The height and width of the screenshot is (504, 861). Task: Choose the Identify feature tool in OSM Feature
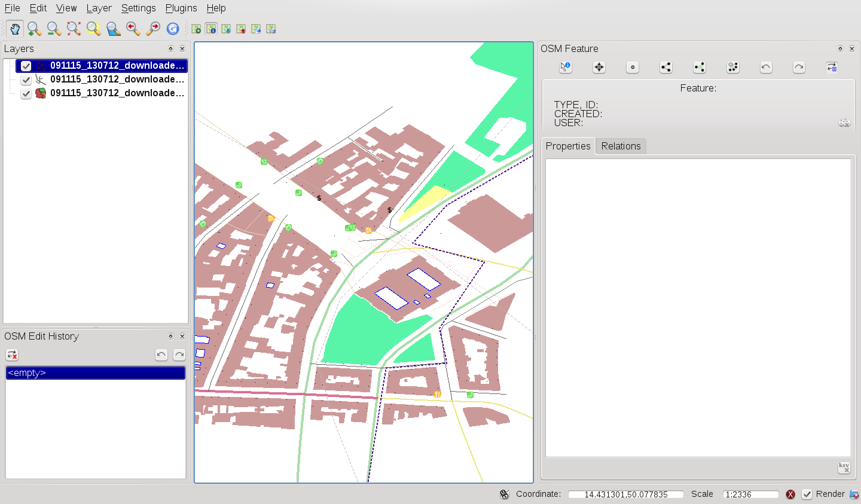[x=566, y=68]
